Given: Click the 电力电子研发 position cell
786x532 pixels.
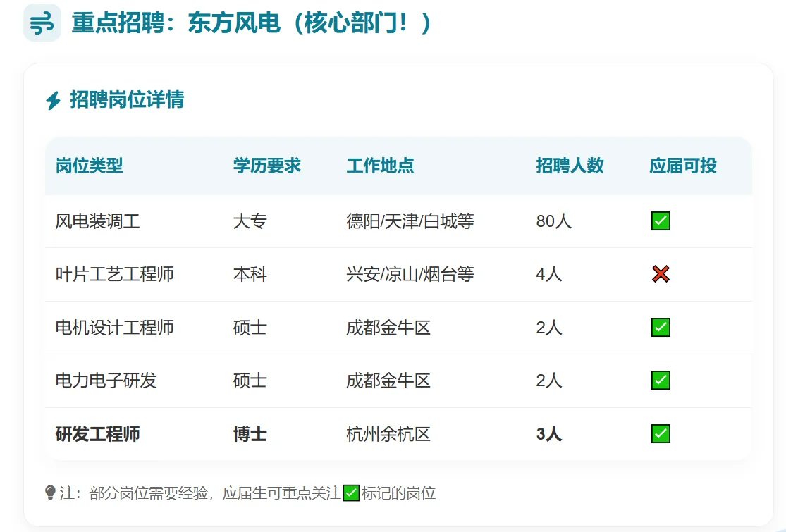Looking at the screenshot, I should point(106,381).
